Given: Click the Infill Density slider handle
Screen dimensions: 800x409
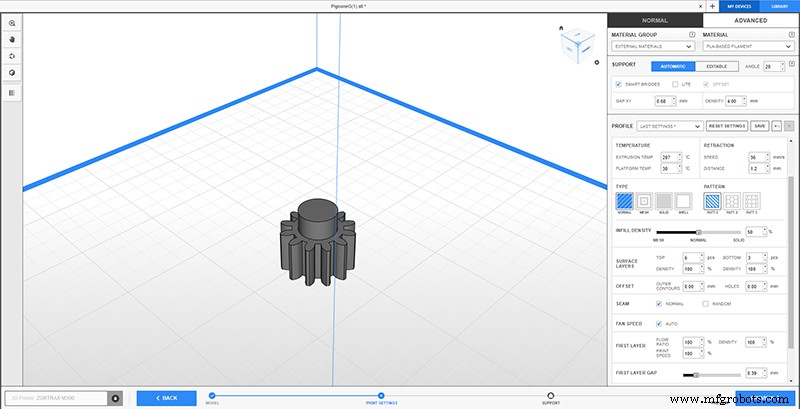Looking at the screenshot, I should (x=698, y=232).
